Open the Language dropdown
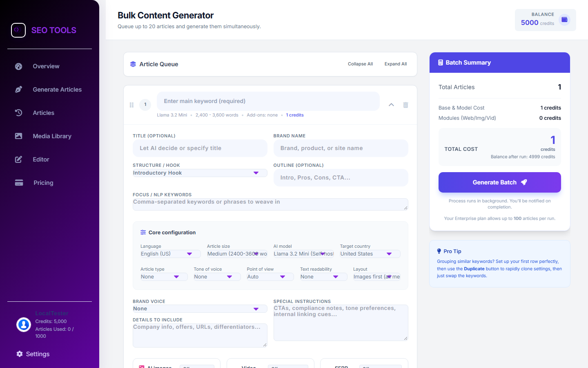This screenshot has height=368, width=588. click(171, 254)
